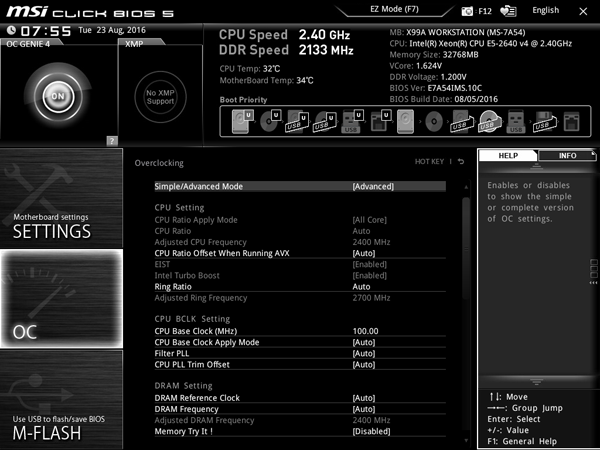Click Adjusted DRAM Frequency 2400 MHz row

[x=300, y=420]
